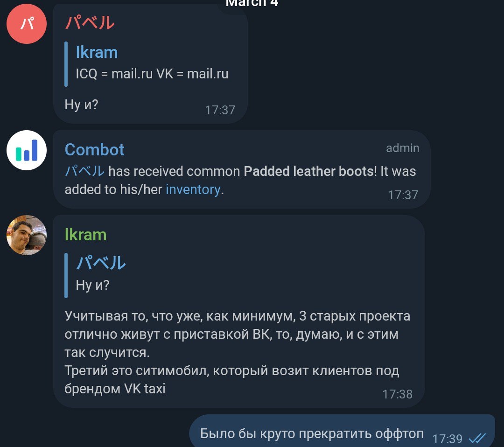Tap the 17:37 timestamp on the Combot message
Screen dimensions: 504x447
(x=403, y=195)
